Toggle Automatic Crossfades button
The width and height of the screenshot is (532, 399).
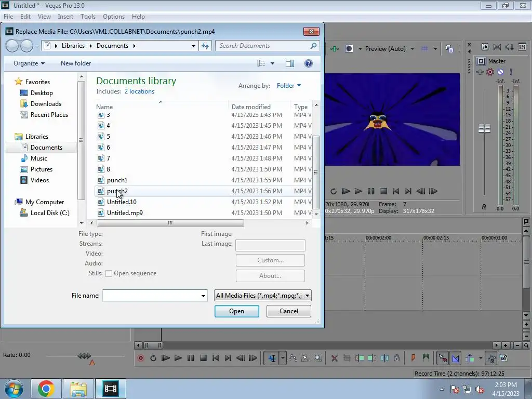[456, 358]
